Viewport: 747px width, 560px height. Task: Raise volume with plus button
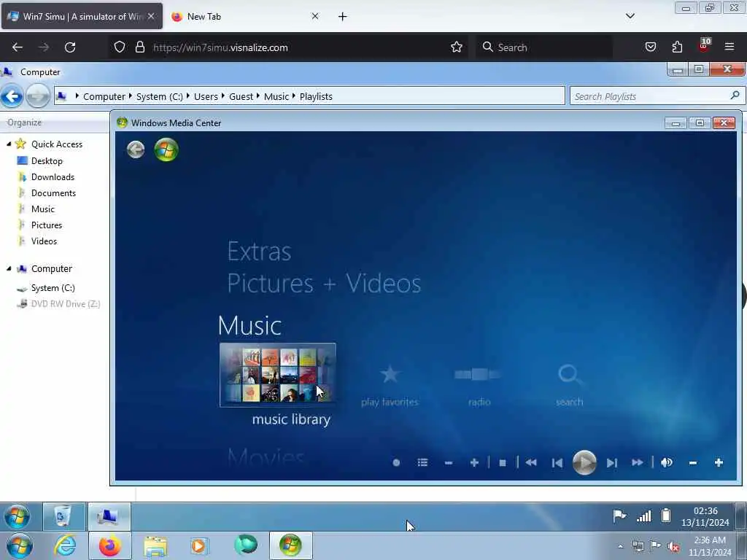click(x=719, y=462)
